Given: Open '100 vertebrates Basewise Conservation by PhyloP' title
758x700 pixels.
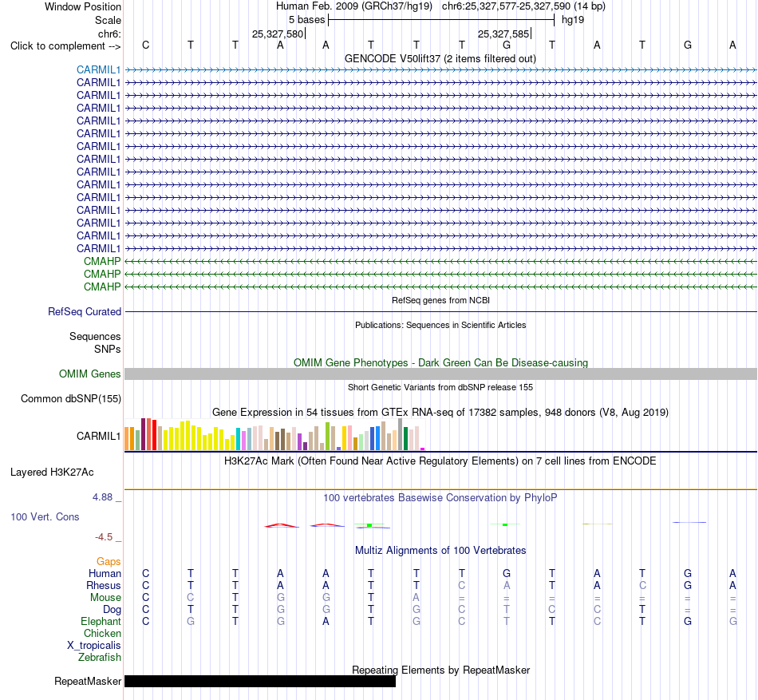Looking at the screenshot, I should 440,497.
